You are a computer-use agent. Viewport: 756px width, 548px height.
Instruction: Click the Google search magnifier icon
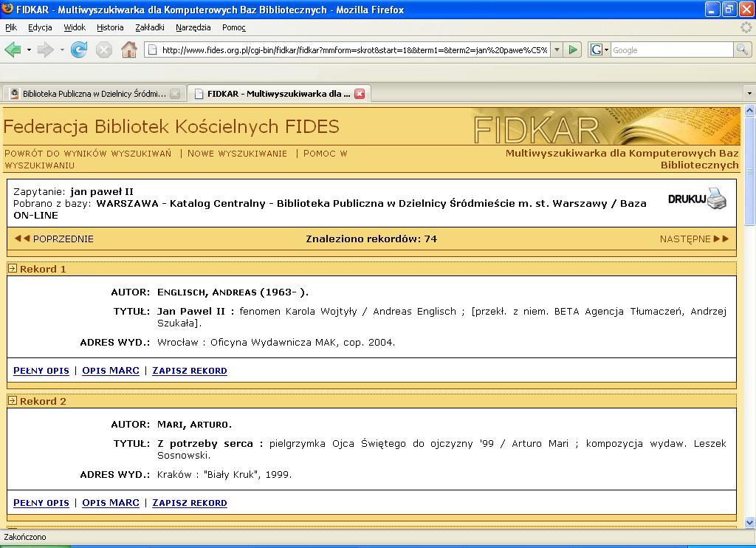point(742,49)
